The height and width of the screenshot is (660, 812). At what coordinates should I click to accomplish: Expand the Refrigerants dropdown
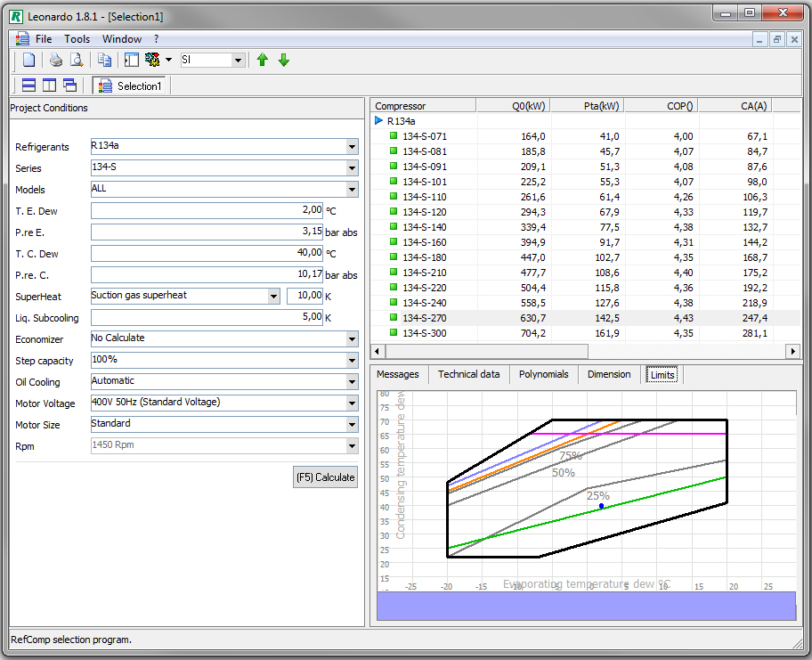click(x=353, y=147)
